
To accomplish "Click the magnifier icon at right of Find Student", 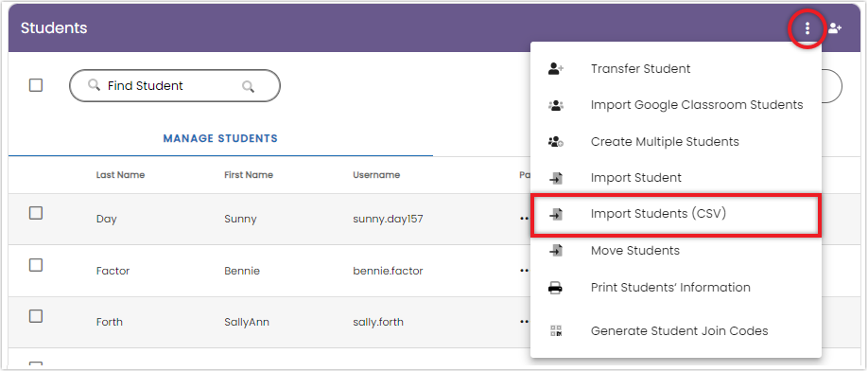I will coord(248,86).
